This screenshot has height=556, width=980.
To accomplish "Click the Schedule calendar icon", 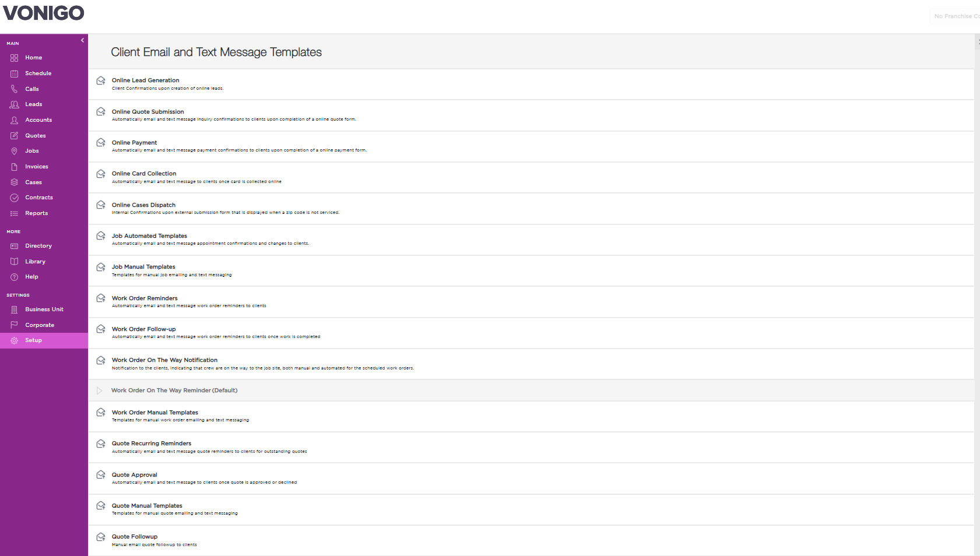I will tap(14, 73).
